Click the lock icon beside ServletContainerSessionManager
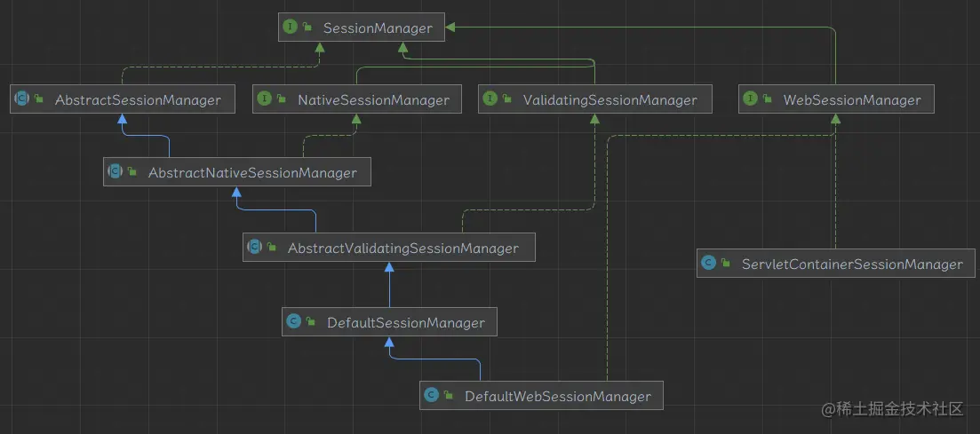This screenshot has height=434, width=980. [725, 263]
